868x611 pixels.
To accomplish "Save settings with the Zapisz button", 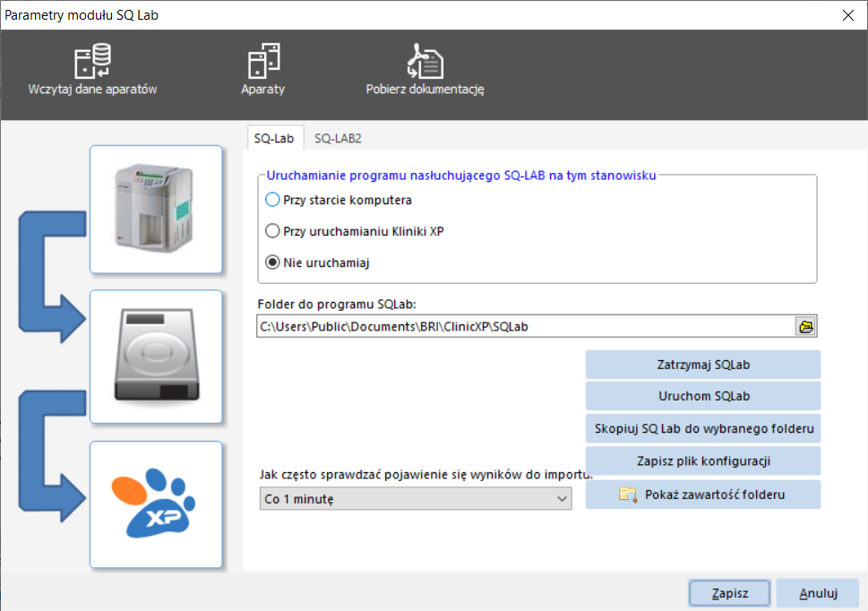I will coord(730,593).
